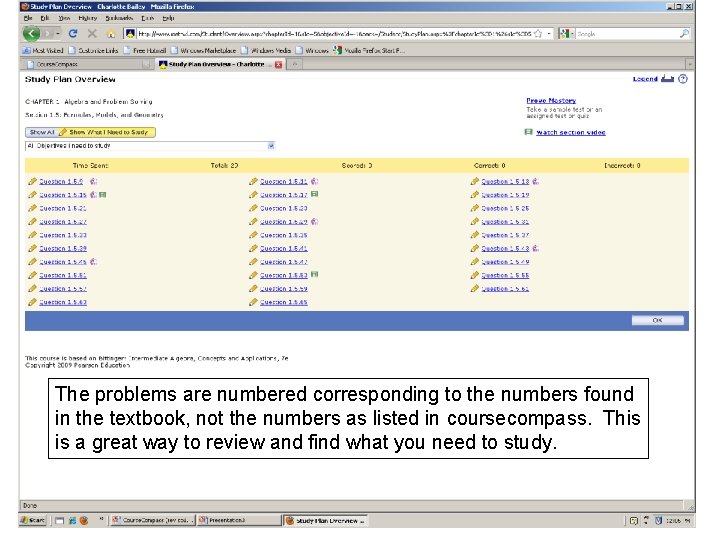Open the animation icon beside Question 1.5.13
Viewport: 720px width, 540px height.
[535, 181]
